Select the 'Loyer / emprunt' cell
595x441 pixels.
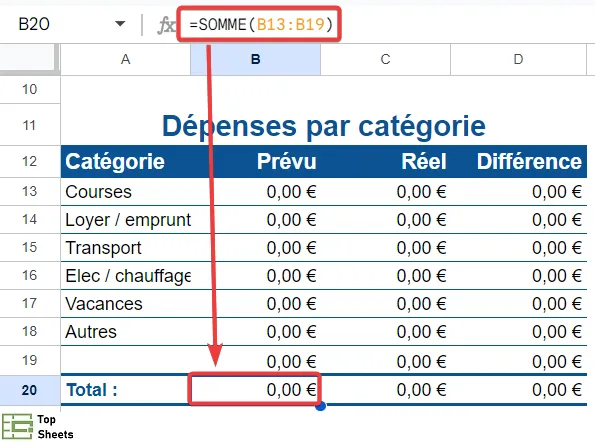[126, 220]
